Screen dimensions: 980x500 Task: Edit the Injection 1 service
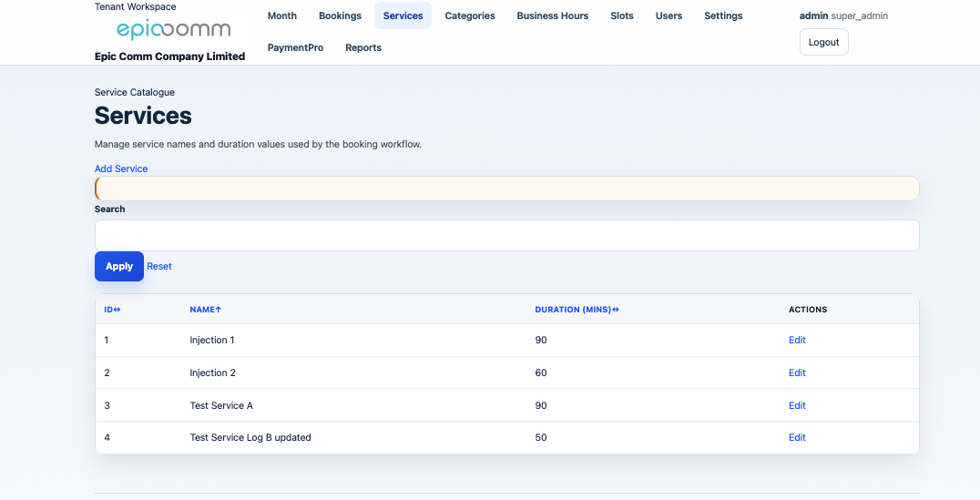tap(797, 340)
